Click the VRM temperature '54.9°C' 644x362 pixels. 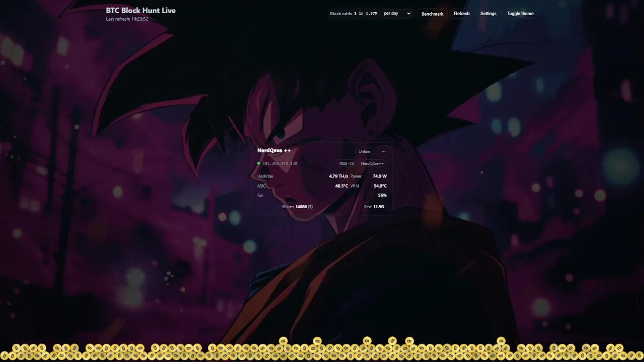[x=380, y=186]
